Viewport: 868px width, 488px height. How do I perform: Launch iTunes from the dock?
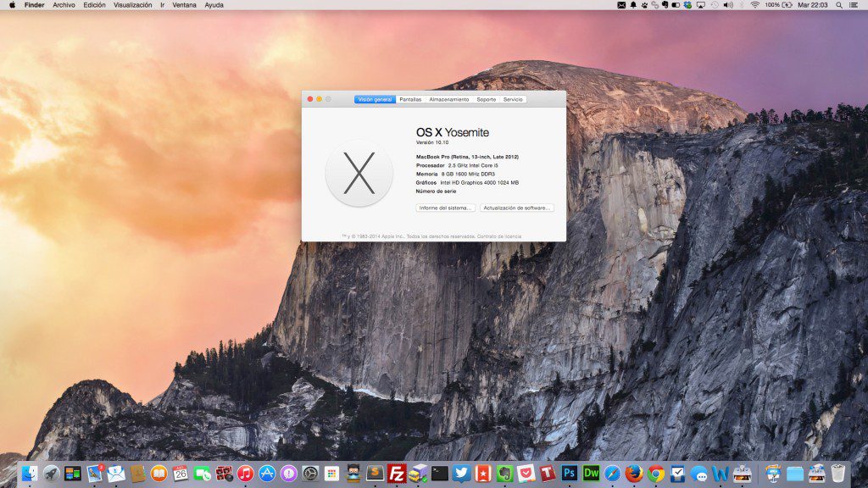coord(245,474)
